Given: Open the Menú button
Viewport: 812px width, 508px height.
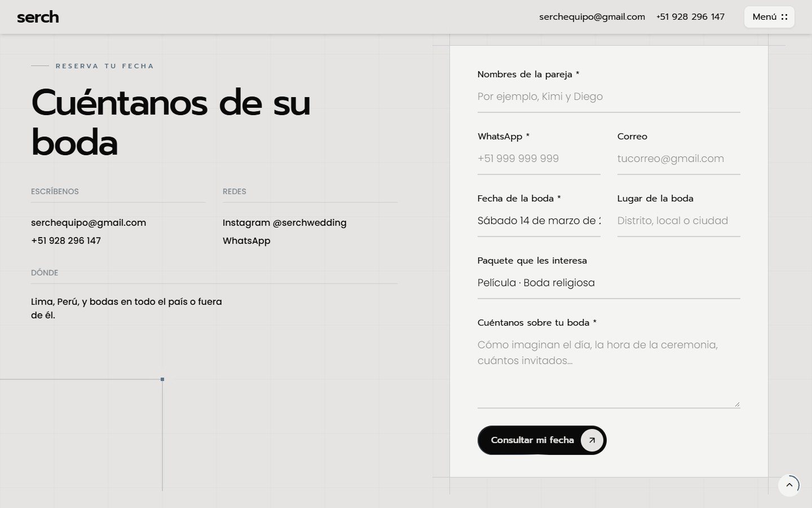Looking at the screenshot, I should point(769,17).
